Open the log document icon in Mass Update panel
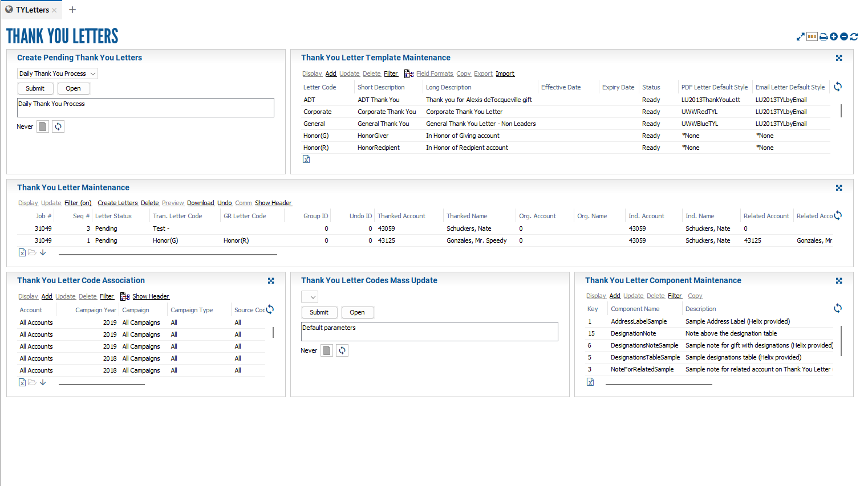This screenshot has width=868, height=486. coord(327,350)
